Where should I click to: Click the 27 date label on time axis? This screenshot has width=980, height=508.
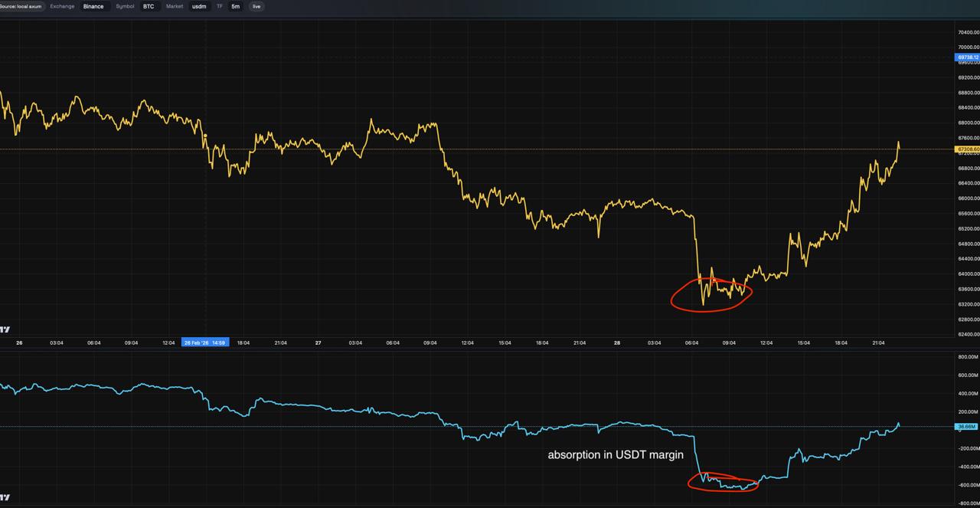318,343
